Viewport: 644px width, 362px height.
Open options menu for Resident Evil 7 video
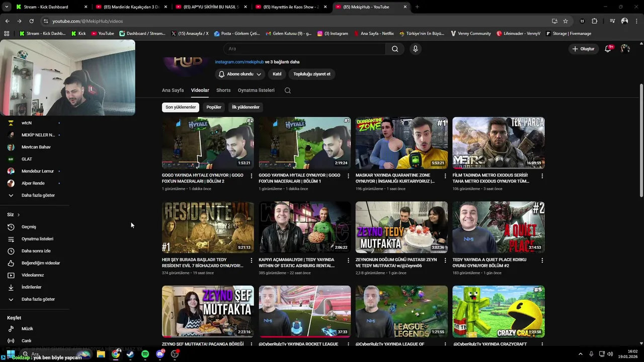(252, 260)
